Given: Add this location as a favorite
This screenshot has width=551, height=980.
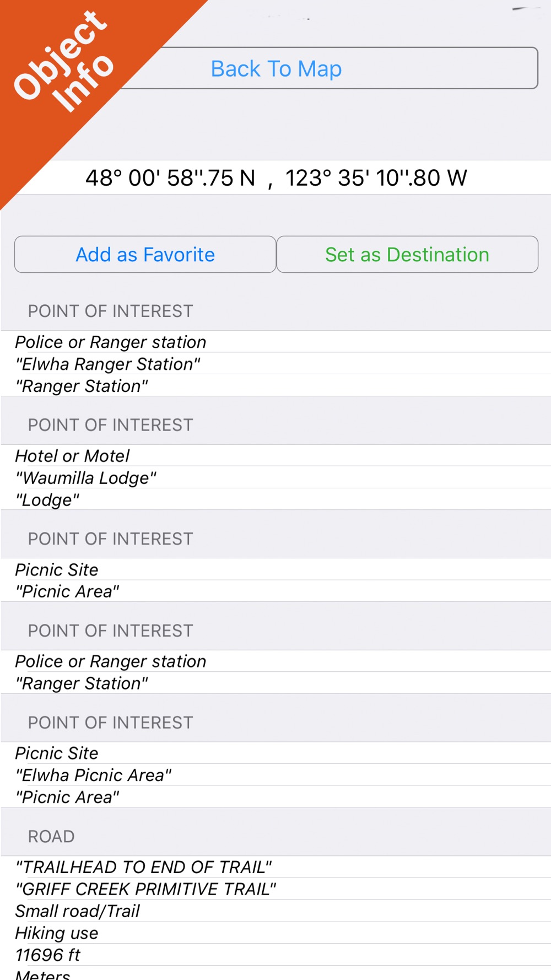Looking at the screenshot, I should click(145, 255).
